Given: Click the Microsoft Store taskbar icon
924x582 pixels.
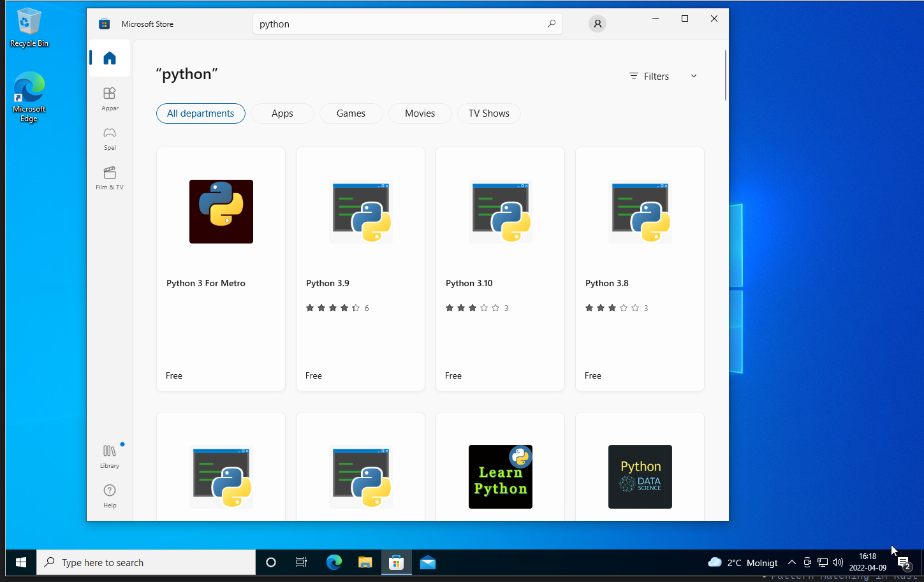Looking at the screenshot, I should pyautogui.click(x=397, y=562).
